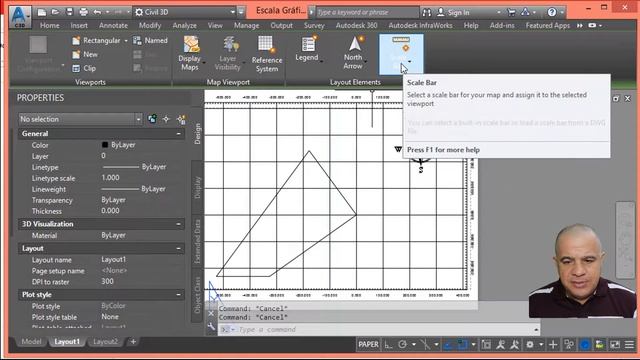Viewport: 640px width, 360px height.
Task: Click the Linetype ByLayer value
Action: pyautogui.click(x=134, y=167)
